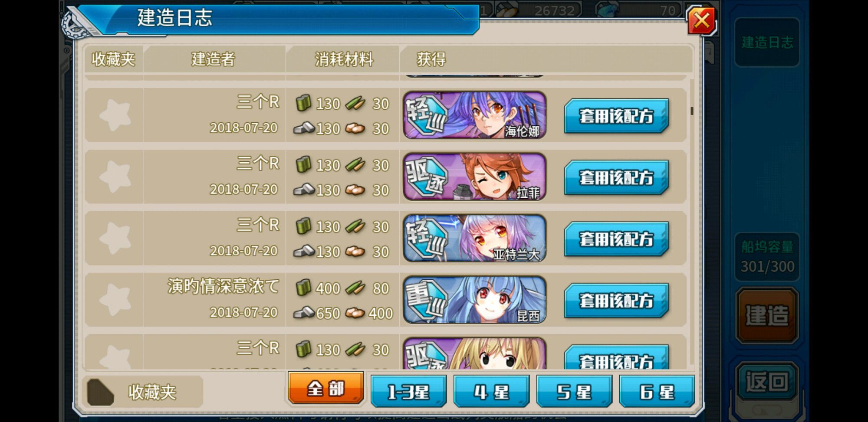Open 拉菲 destroyer portrait
The height and width of the screenshot is (422, 868).
474,177
